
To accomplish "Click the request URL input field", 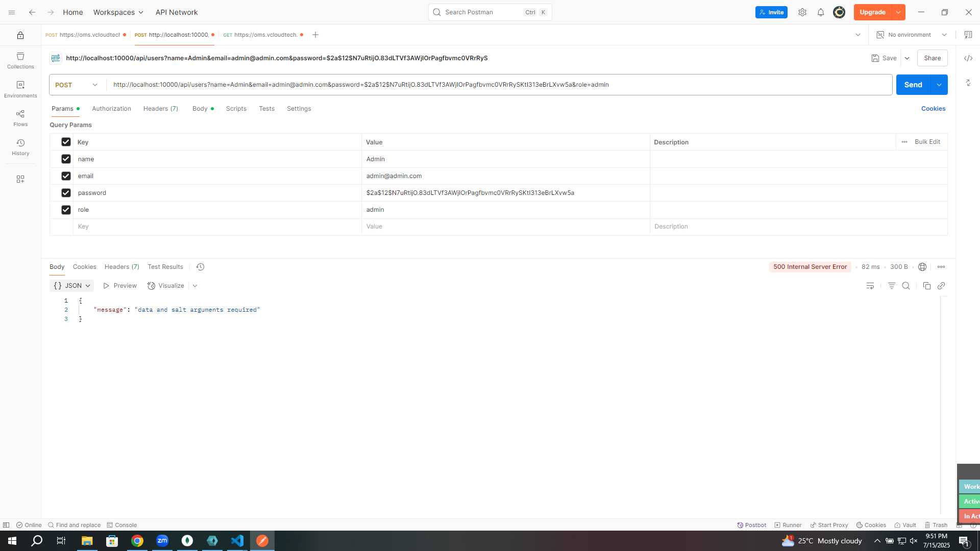I will [x=499, y=85].
